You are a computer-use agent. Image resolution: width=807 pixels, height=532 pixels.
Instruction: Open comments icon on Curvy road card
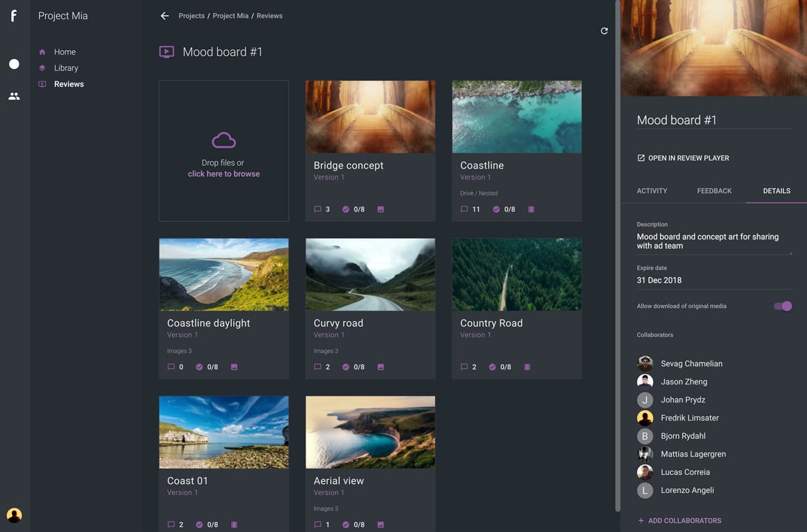click(x=318, y=367)
